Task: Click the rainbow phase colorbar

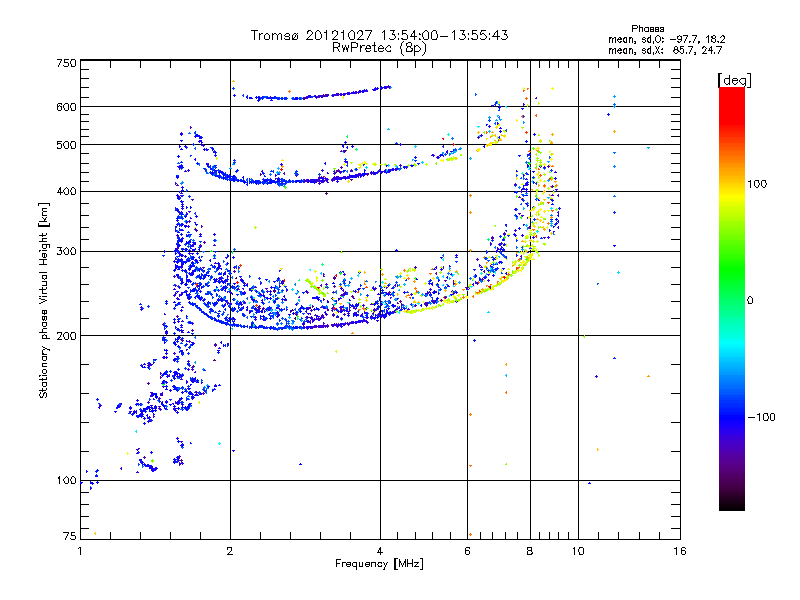Action: (x=732, y=298)
